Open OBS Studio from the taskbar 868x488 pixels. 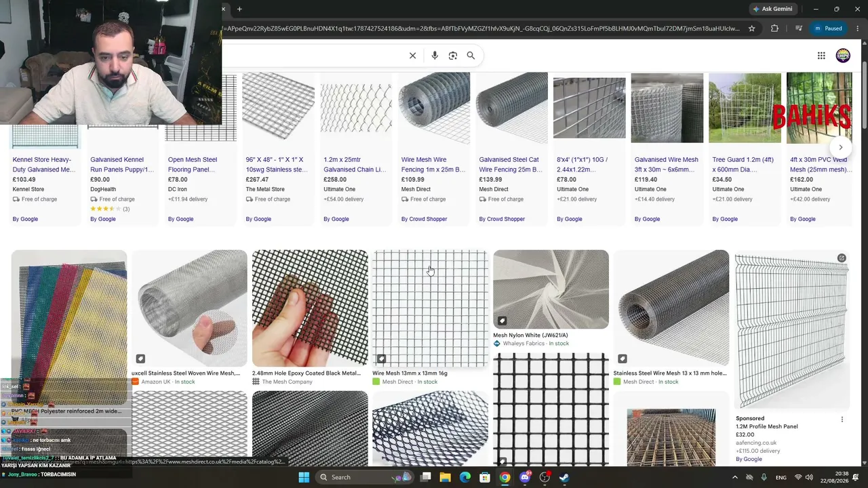545,477
